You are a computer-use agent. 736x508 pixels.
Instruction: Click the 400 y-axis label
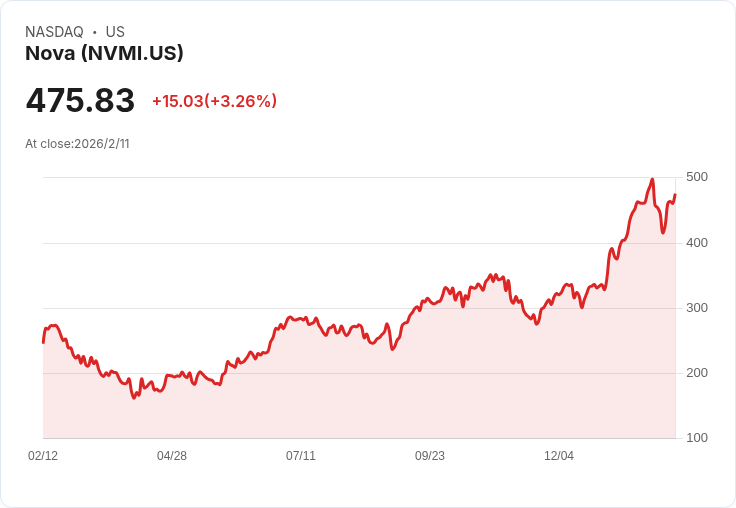(x=697, y=243)
